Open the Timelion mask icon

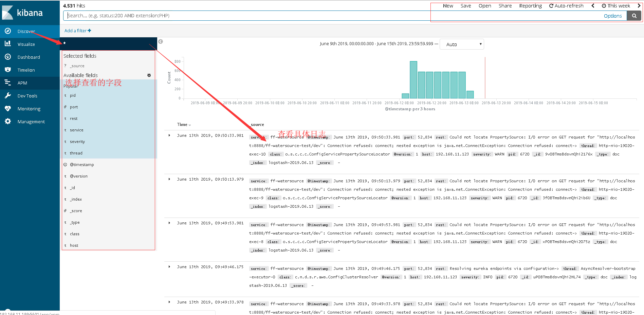coord(8,70)
